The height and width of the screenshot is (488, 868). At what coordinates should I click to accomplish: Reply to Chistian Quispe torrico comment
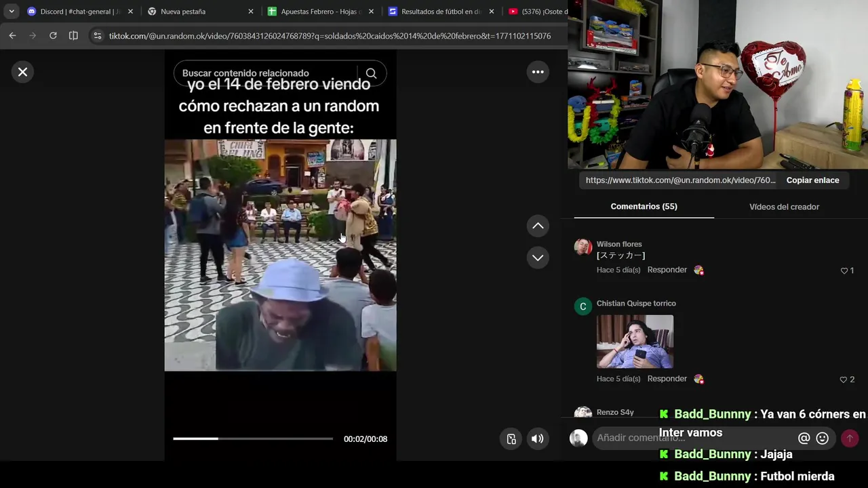pyautogui.click(x=667, y=379)
